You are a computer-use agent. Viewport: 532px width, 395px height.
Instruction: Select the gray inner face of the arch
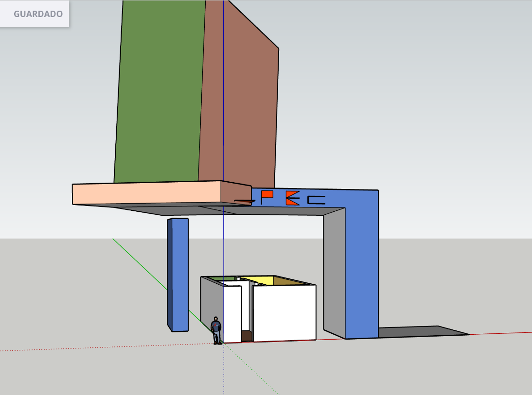pyautogui.click(x=334, y=272)
